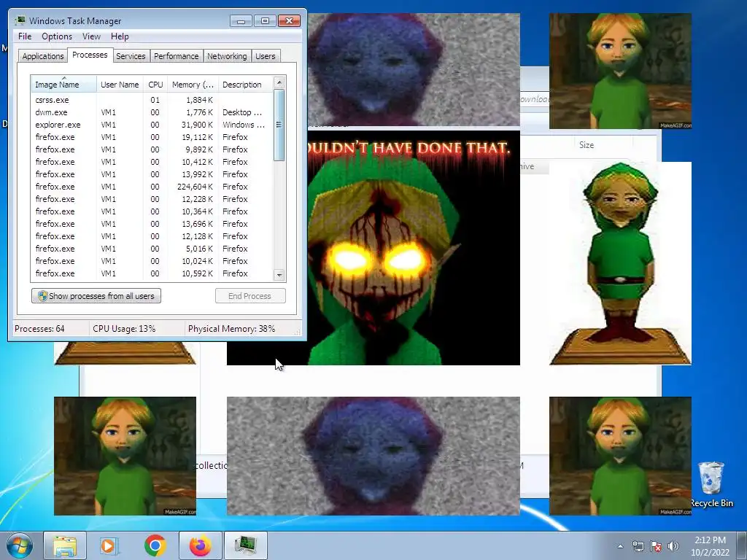Select firefox.exe using 10,592 K memory
Viewport: 747px width, 560px height.
(x=152, y=273)
